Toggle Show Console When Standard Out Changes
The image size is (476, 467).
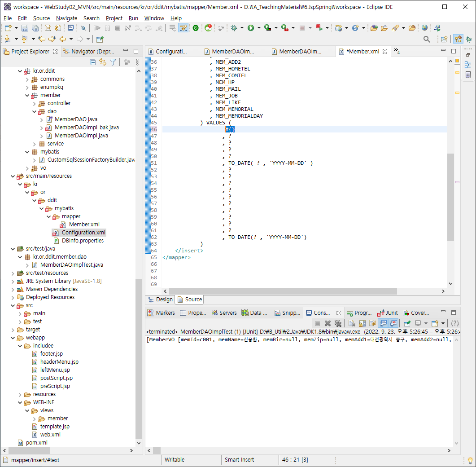tap(384, 323)
